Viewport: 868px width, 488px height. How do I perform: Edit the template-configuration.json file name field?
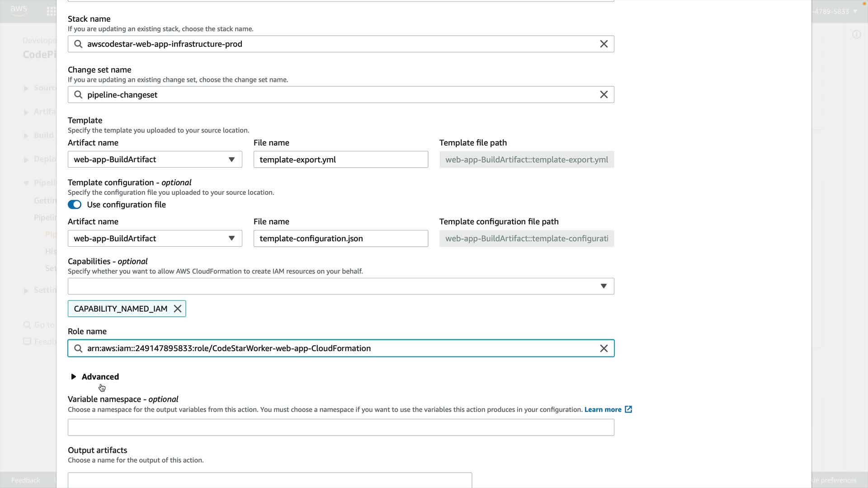click(340, 239)
